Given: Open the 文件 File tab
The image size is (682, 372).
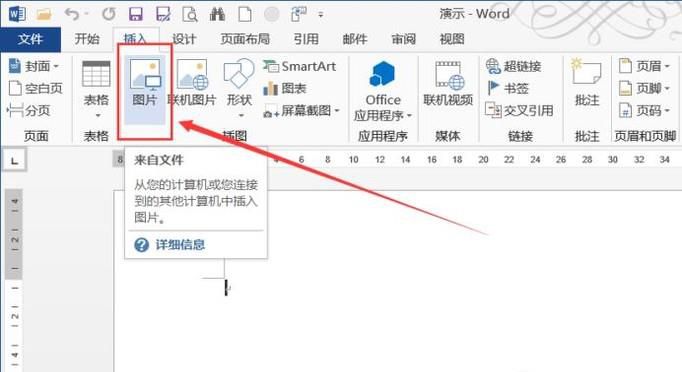Looking at the screenshot, I should (30, 39).
